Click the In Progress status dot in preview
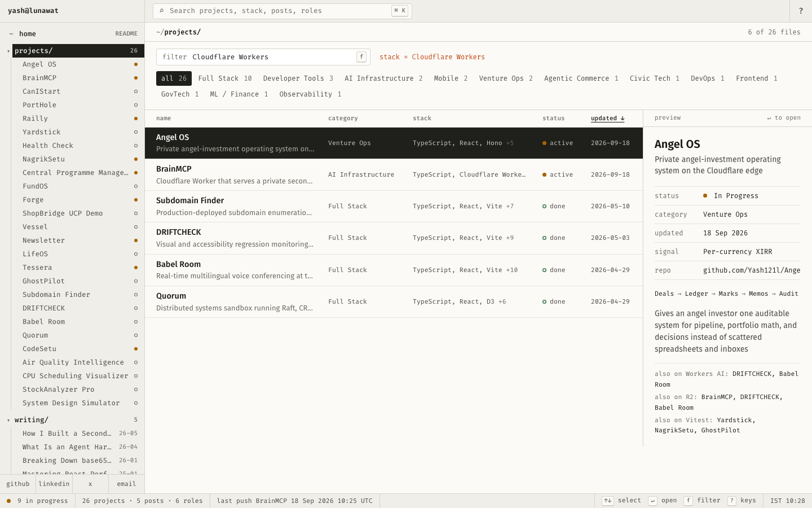Viewport: 812px width, 508px height. tap(705, 196)
